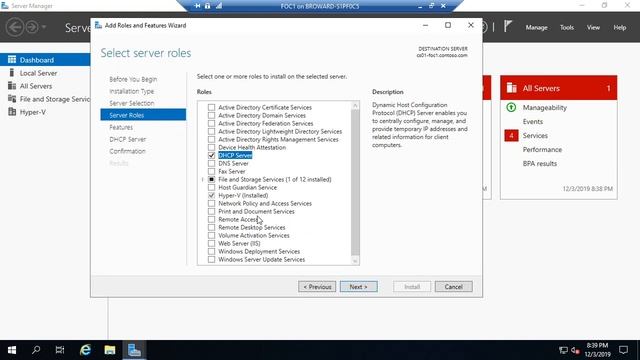Open Task View from the taskbar
Screen dimensions: 640x360
pos(60,350)
